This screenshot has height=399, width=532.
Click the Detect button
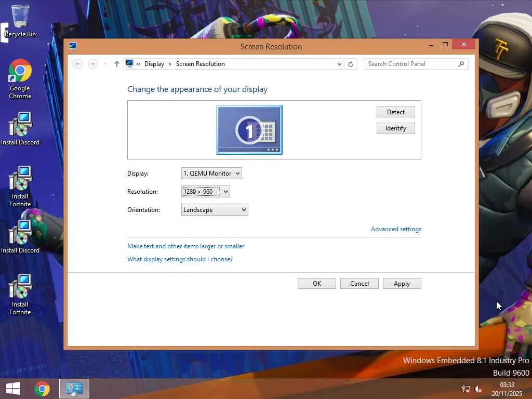pos(395,112)
